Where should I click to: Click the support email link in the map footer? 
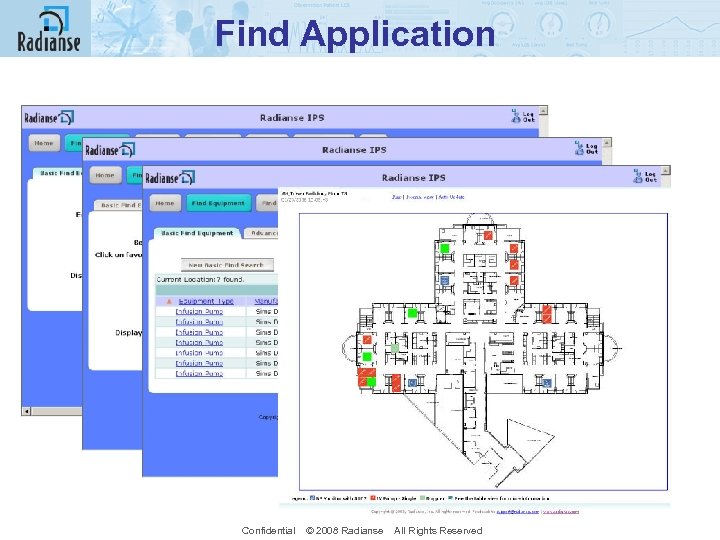[x=518, y=511]
